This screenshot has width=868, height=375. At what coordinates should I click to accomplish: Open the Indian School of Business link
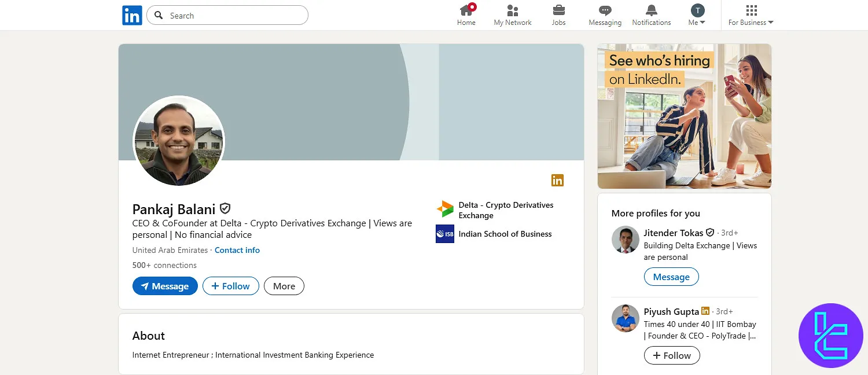(x=505, y=234)
